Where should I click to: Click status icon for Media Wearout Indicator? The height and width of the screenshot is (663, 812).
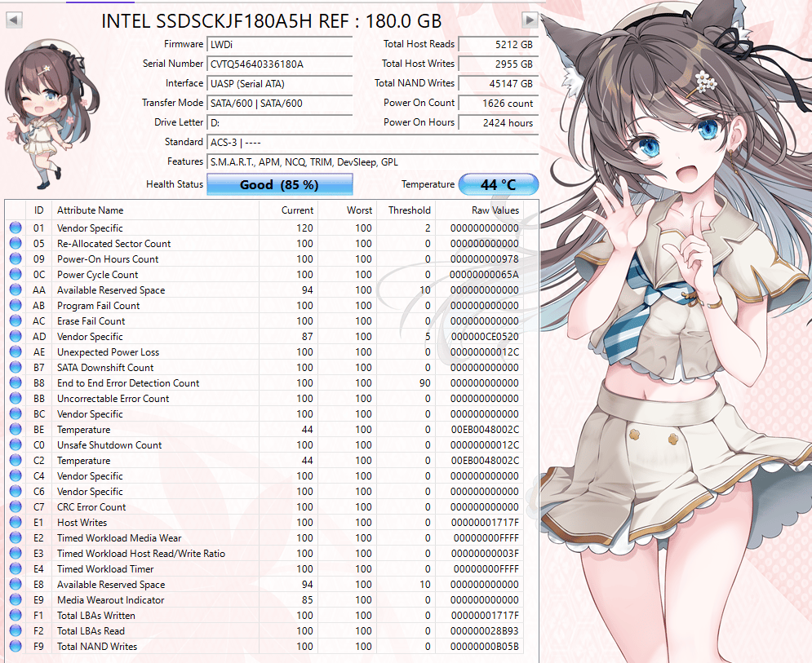tap(16, 600)
